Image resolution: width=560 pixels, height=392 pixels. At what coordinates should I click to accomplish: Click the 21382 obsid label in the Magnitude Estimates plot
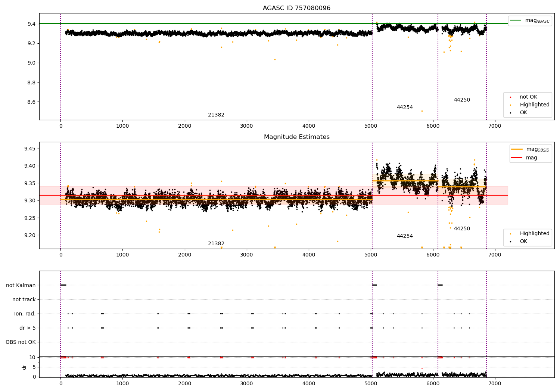216,244
